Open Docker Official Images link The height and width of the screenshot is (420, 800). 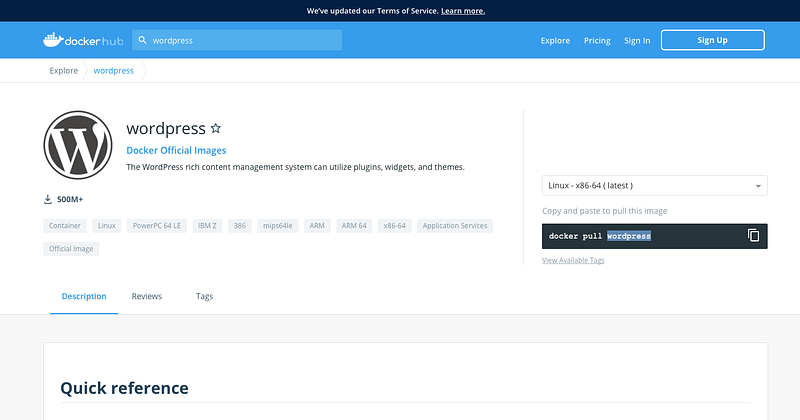(176, 151)
